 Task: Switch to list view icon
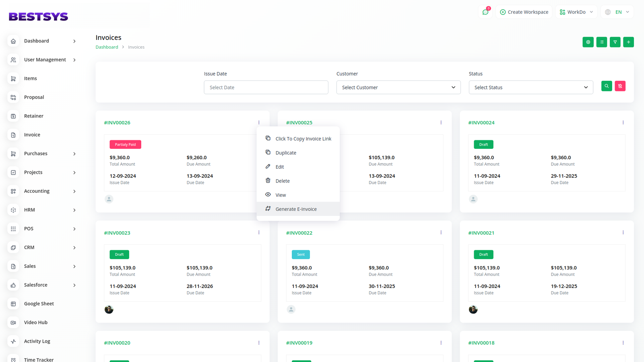click(601, 42)
